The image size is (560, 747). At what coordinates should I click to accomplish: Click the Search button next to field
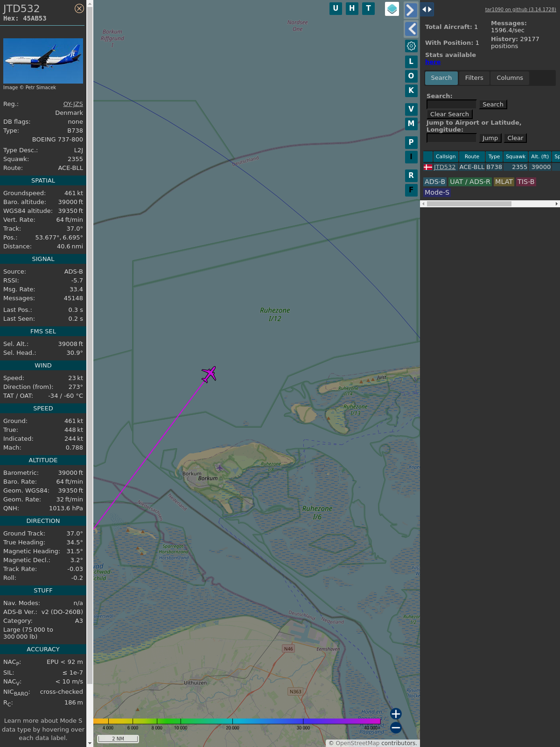pos(493,105)
